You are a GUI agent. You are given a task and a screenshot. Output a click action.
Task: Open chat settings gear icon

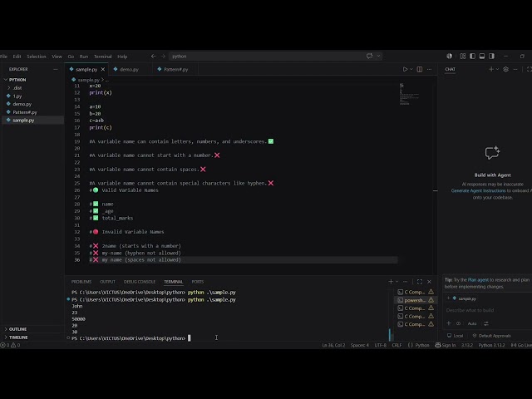tap(506, 69)
